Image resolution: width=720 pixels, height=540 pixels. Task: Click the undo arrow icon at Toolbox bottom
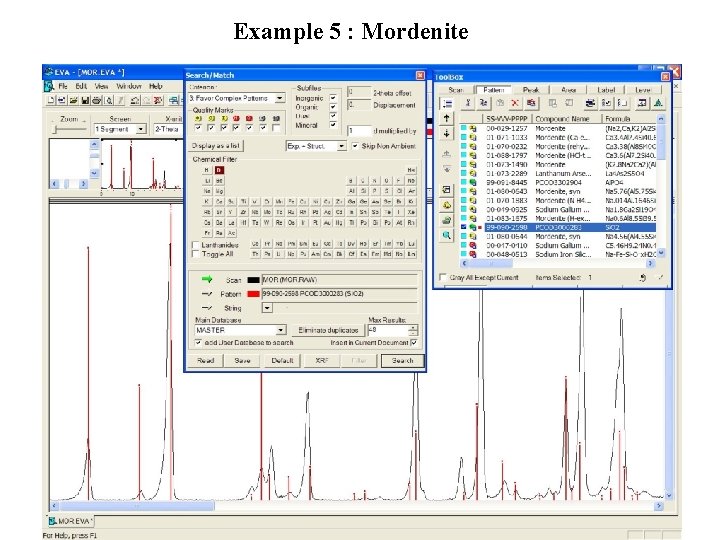click(x=643, y=278)
